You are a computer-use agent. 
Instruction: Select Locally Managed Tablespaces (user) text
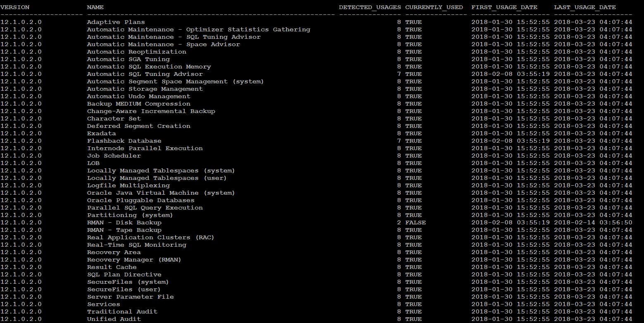pos(157,178)
